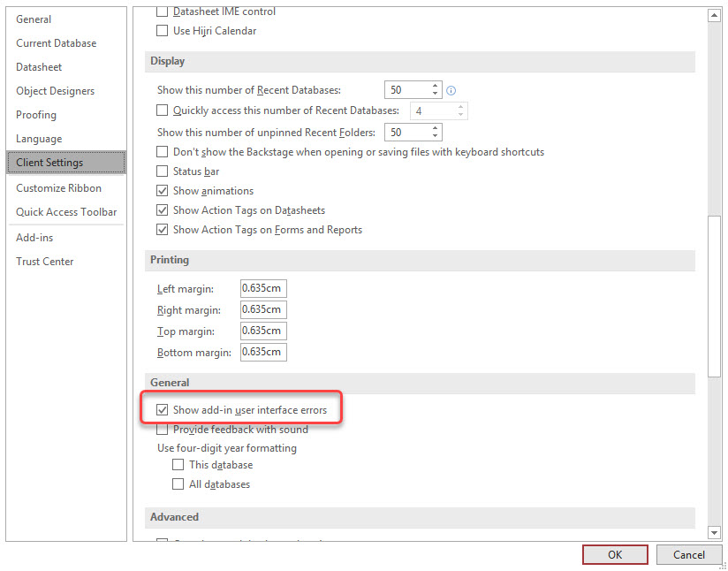Image resolution: width=728 pixels, height=571 pixels.
Task: Uncheck Show animations option
Action: (x=162, y=191)
